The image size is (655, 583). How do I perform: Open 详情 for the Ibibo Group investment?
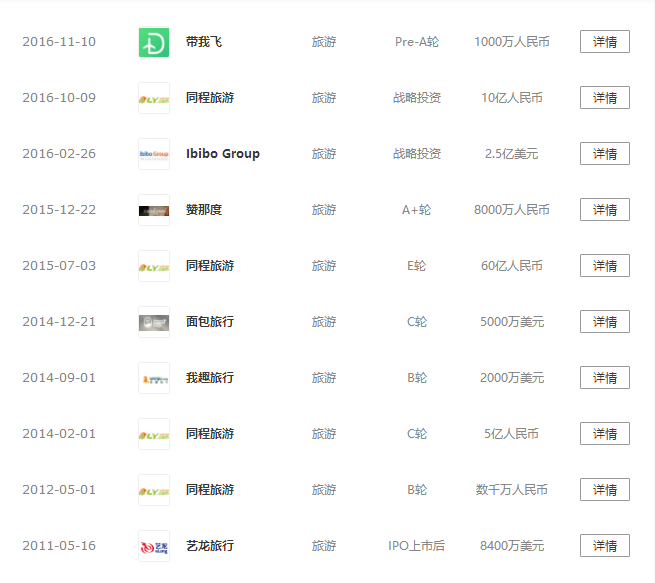pyautogui.click(x=604, y=154)
